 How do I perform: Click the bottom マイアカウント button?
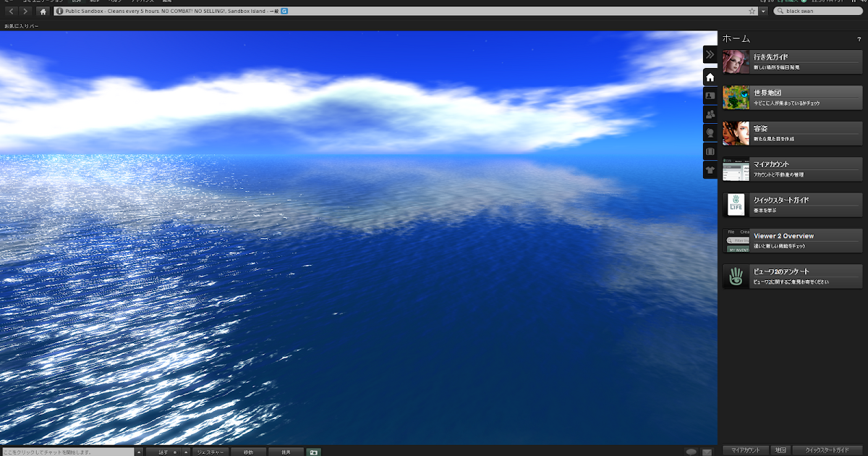(745, 450)
